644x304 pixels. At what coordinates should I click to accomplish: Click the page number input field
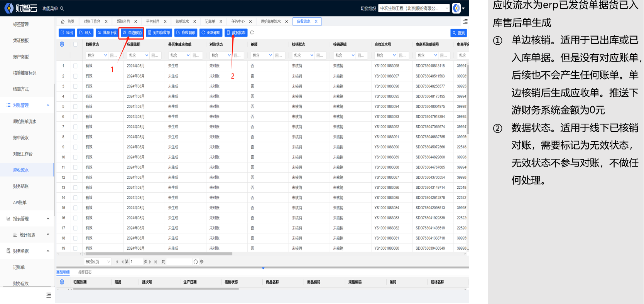[136, 262]
